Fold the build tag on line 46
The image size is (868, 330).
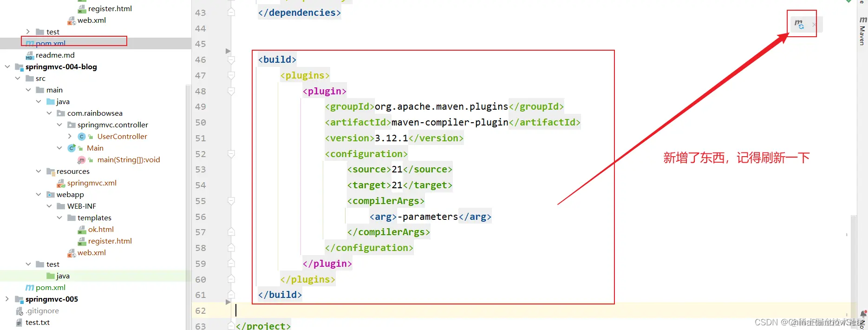coord(231,59)
